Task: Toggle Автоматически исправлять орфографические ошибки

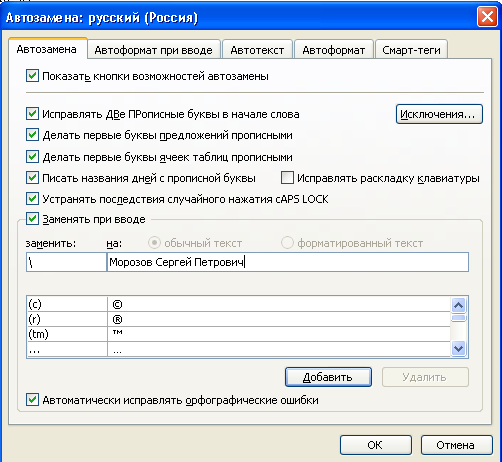Action: pos(32,400)
